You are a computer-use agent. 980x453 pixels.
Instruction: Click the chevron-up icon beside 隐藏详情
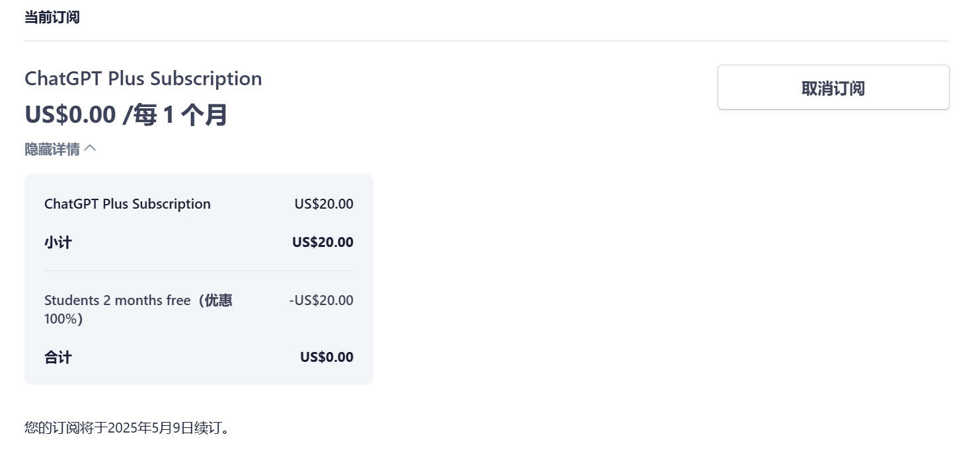point(91,149)
